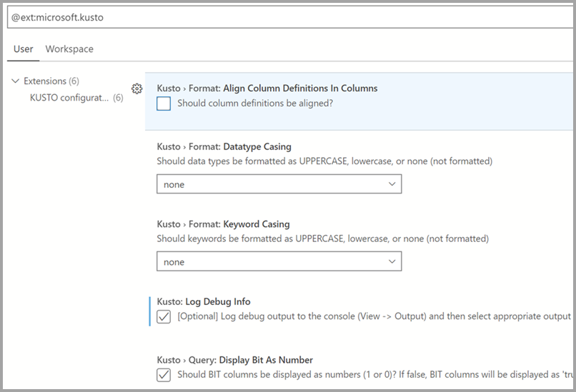Uncheck the Log Debug Info checkbox
576x392 pixels.
(x=164, y=316)
